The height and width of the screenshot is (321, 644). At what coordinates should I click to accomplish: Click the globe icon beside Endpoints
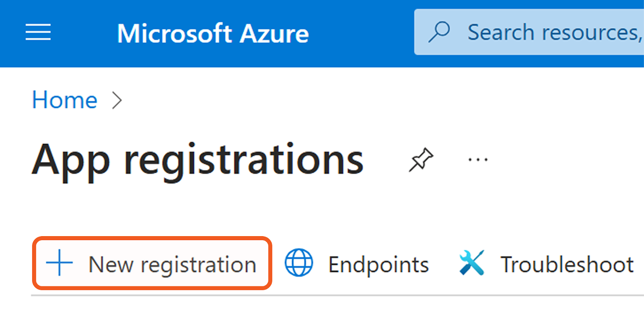click(299, 263)
